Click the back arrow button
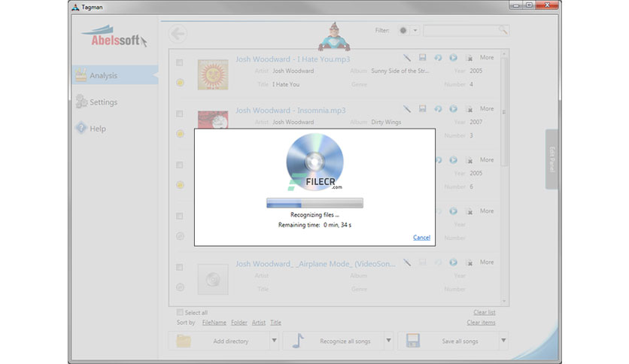Screen dimensions: 629x364 pos(178,34)
